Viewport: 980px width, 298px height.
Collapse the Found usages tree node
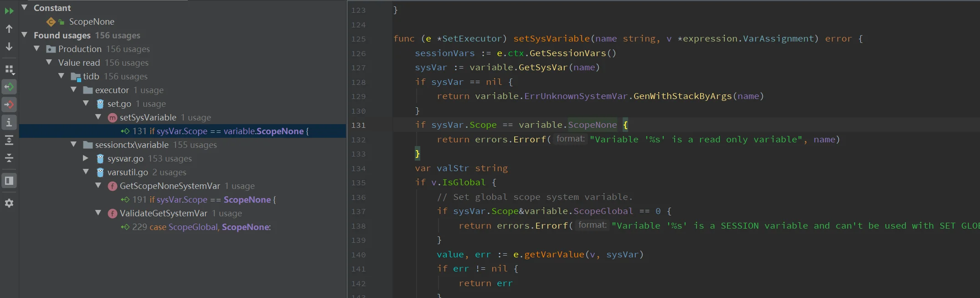(x=25, y=35)
